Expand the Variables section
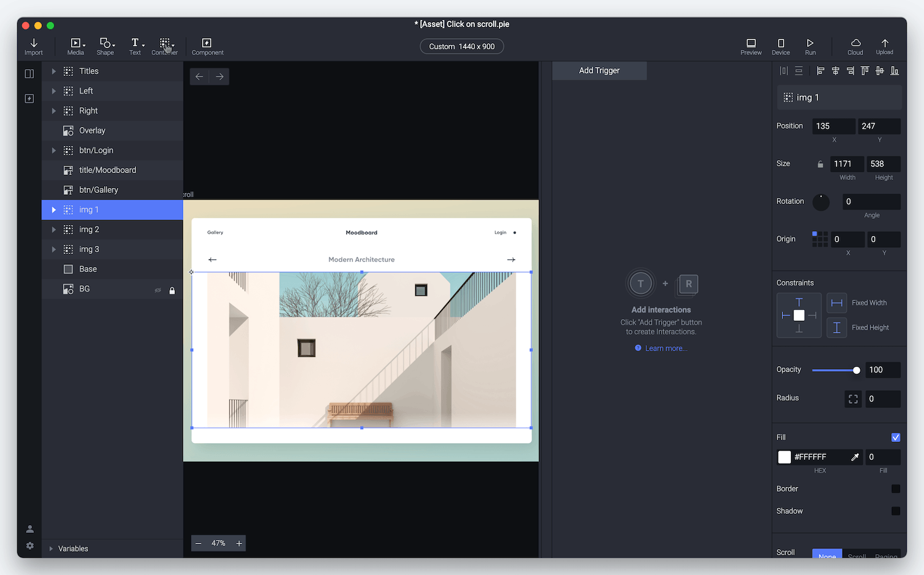Image resolution: width=924 pixels, height=575 pixels. pos(51,548)
